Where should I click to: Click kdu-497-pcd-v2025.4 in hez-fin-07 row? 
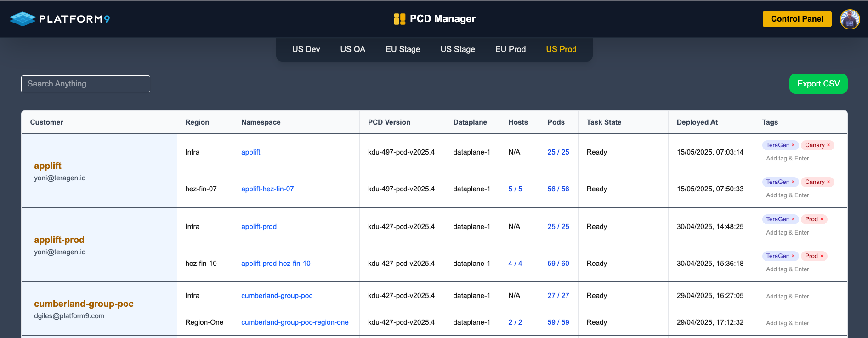401,189
